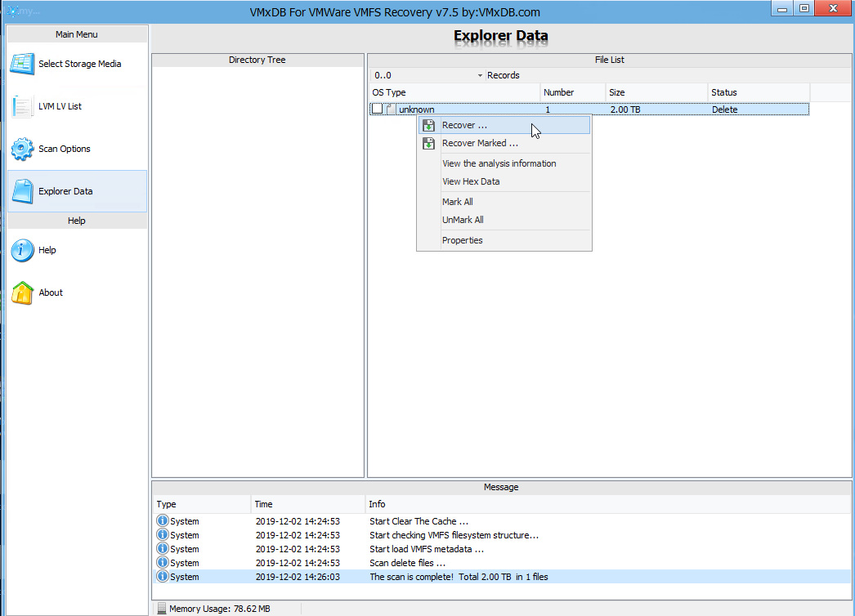Switch to Explorer Data label
The height and width of the screenshot is (616, 855).
tap(65, 191)
